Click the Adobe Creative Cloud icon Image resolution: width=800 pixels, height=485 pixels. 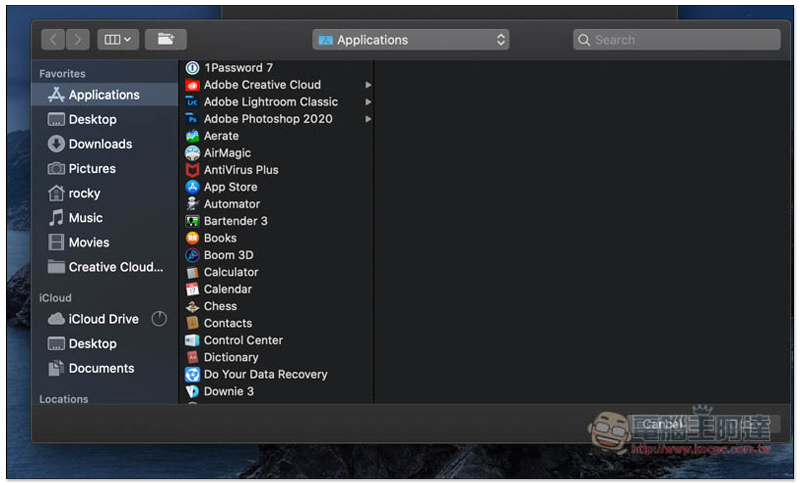tap(192, 85)
